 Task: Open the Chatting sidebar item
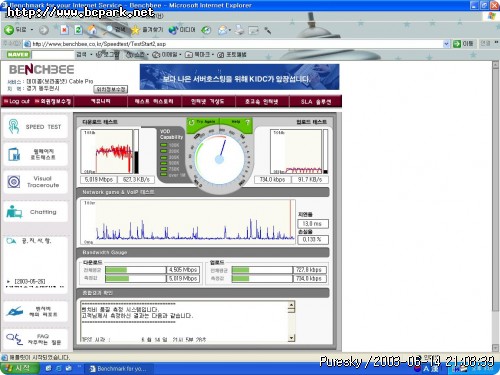pos(35,212)
